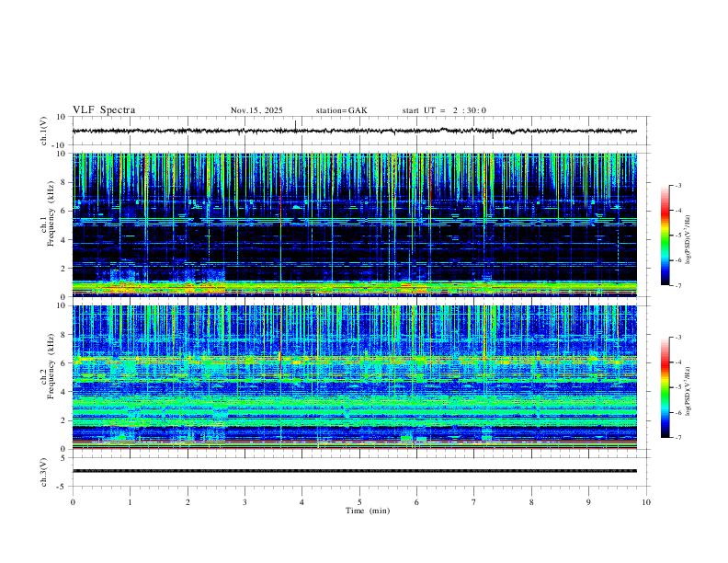Image resolution: width=728 pixels, height=563 pixels.
Task: Select the ch.1 color bar "log(PSD)(V²/Hz)" label
Action: click(x=688, y=240)
